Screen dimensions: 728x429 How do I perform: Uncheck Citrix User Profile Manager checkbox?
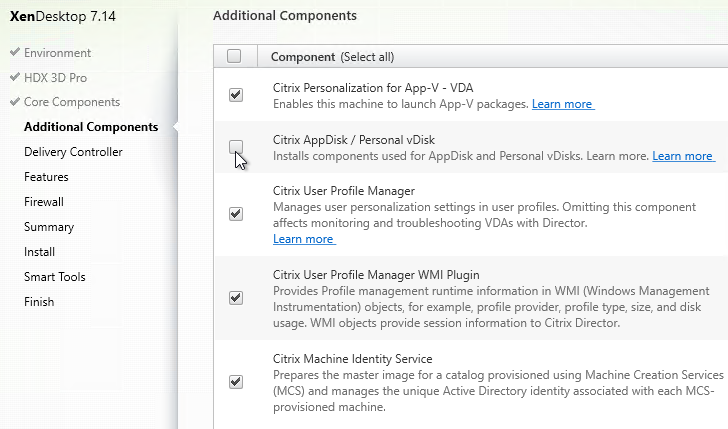(236, 214)
